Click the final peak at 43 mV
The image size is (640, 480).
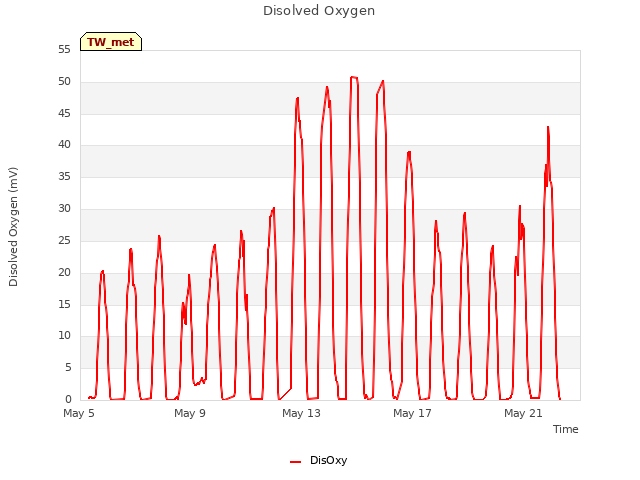pos(548,127)
